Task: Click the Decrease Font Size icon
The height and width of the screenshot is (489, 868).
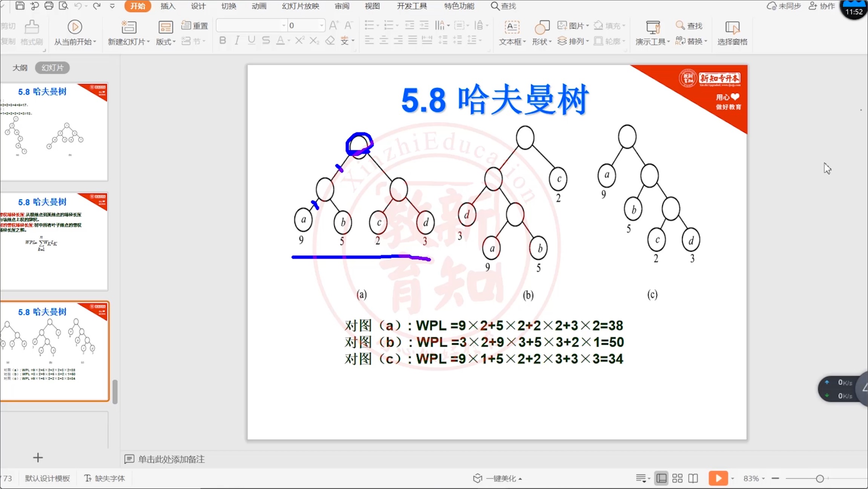Action: [349, 25]
